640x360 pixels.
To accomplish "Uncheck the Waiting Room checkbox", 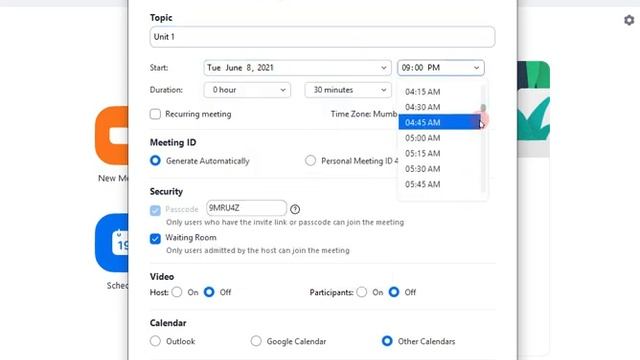I will point(155,238).
